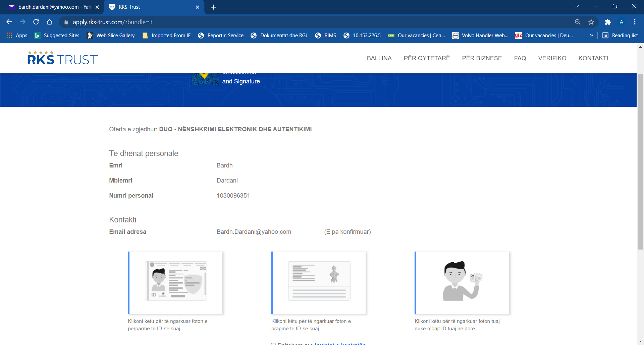Image resolution: width=644 pixels, height=345 pixels.
Task: Click the address bar URL
Action: click(x=113, y=22)
